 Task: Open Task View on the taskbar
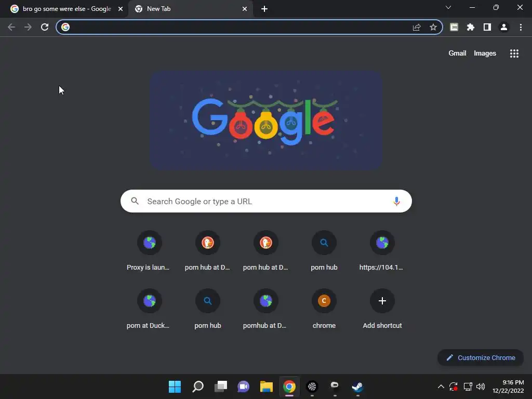pyautogui.click(x=220, y=387)
